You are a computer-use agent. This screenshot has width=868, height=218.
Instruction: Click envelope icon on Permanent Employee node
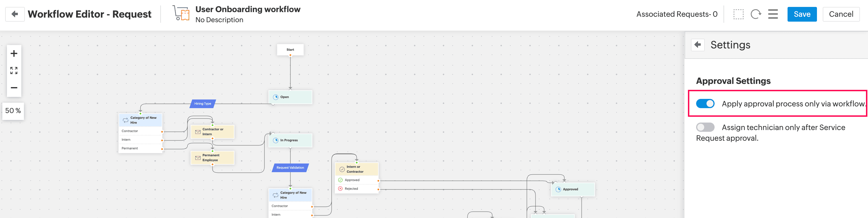(198, 158)
